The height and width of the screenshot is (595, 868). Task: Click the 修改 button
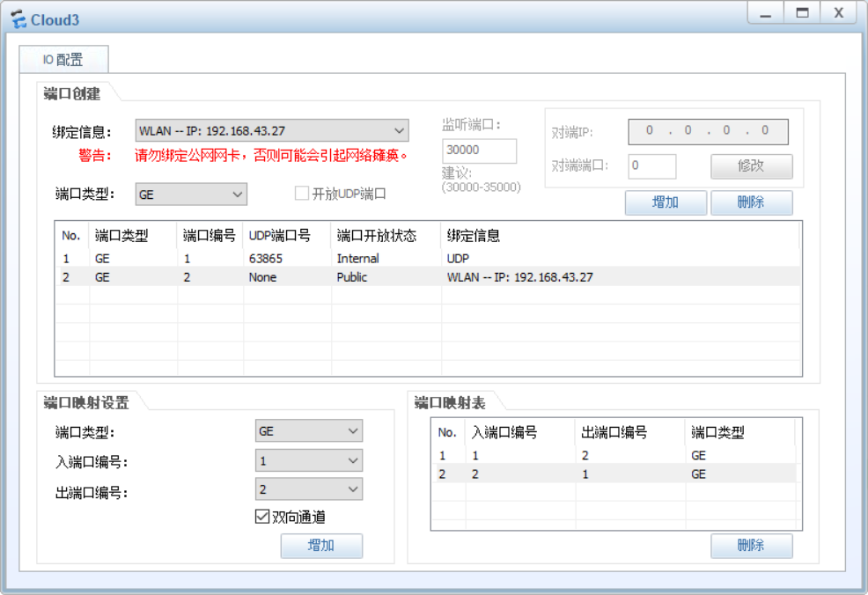(751, 166)
